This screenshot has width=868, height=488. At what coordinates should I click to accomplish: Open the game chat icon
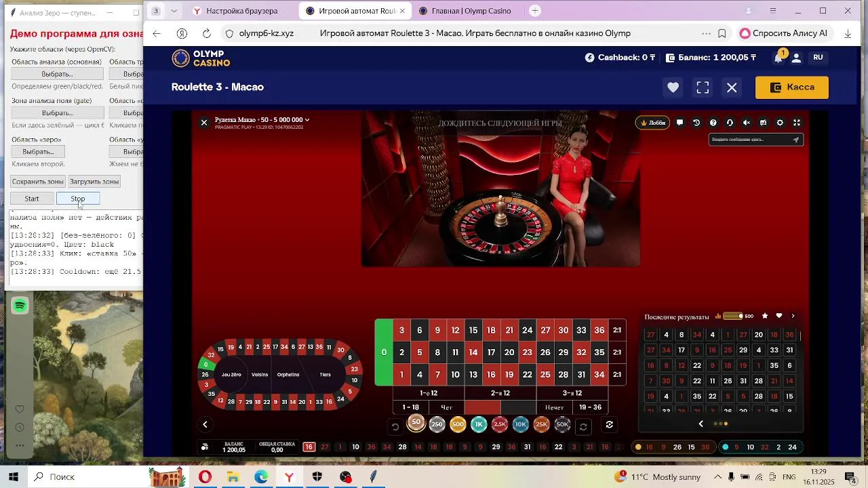(x=679, y=123)
